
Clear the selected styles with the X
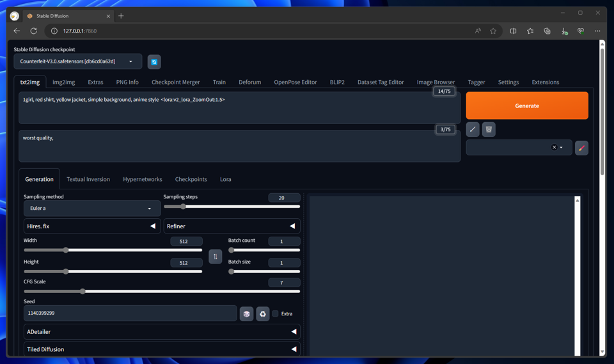pyautogui.click(x=554, y=147)
